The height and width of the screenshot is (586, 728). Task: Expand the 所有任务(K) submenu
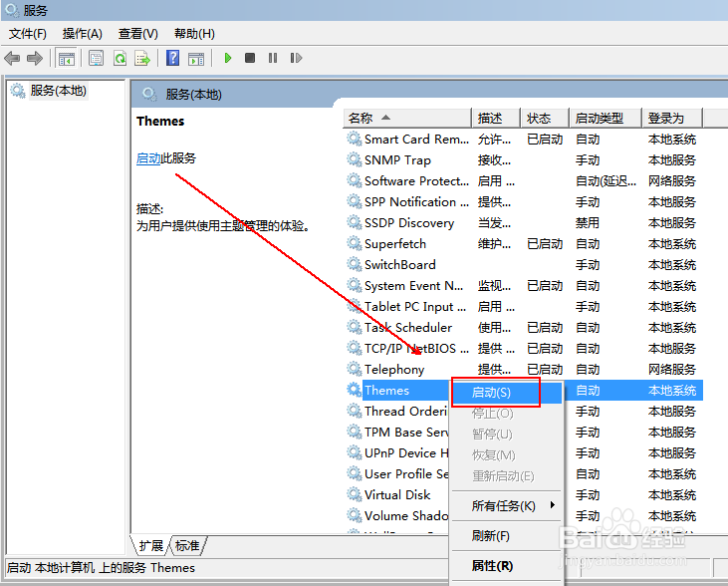point(507,505)
